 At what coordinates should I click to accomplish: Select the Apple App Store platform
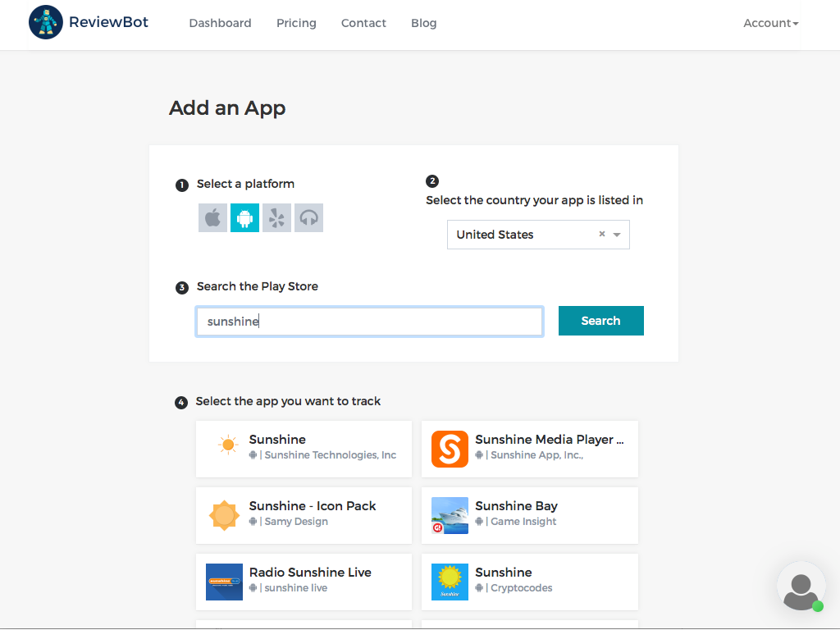[212, 218]
